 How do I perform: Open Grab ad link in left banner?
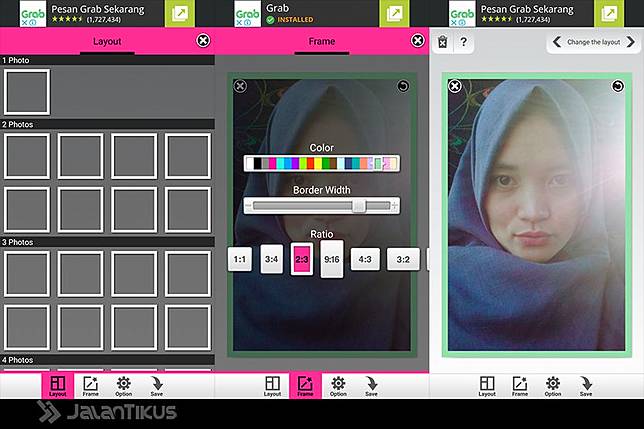coord(181,13)
